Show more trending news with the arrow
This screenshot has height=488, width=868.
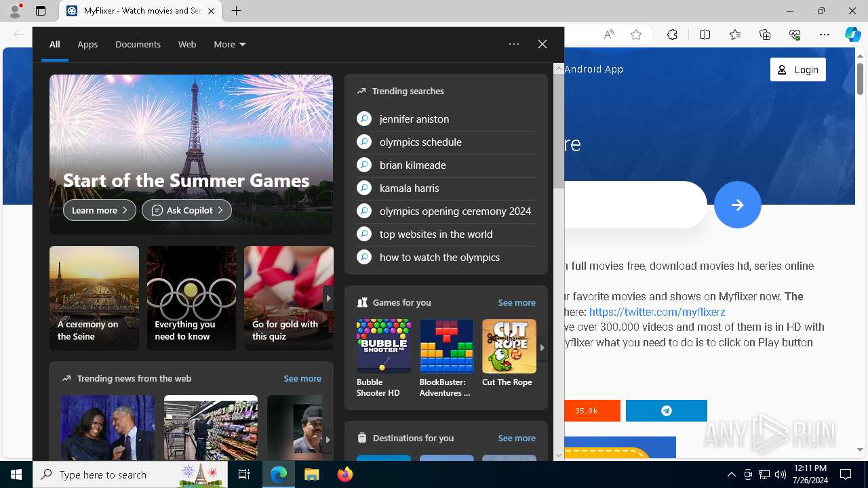[x=328, y=439]
